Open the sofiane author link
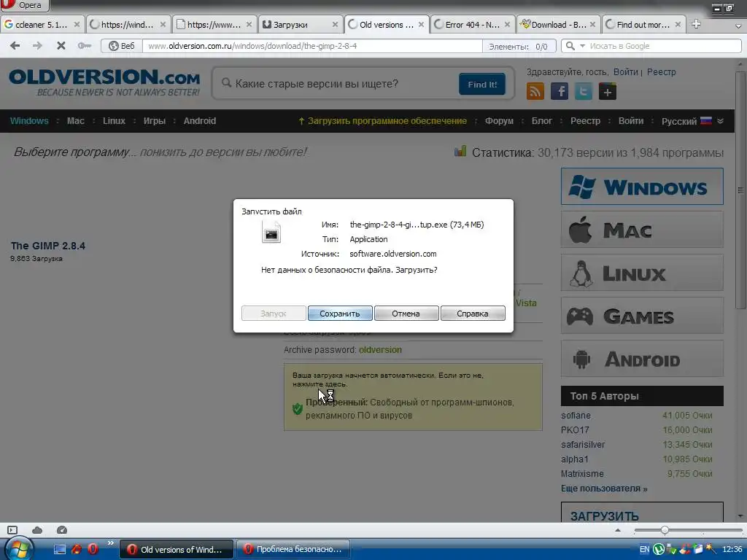 pos(576,415)
